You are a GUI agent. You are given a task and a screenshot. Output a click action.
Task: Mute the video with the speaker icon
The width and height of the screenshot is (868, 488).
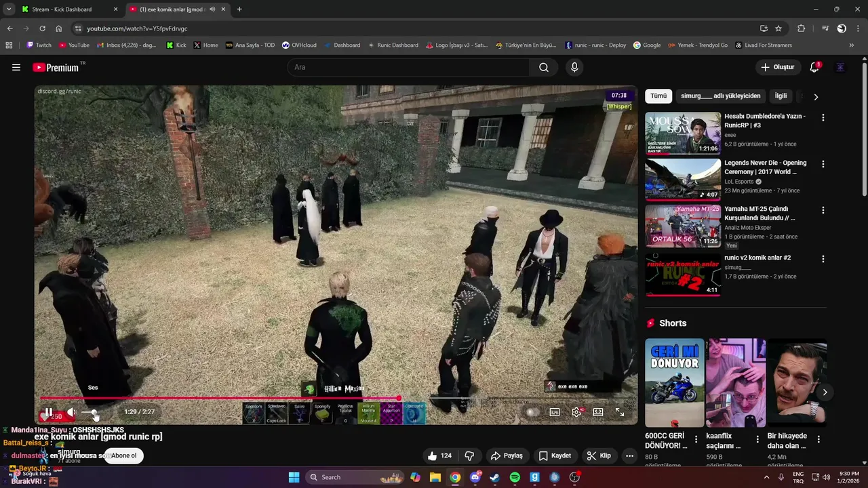coord(71,412)
